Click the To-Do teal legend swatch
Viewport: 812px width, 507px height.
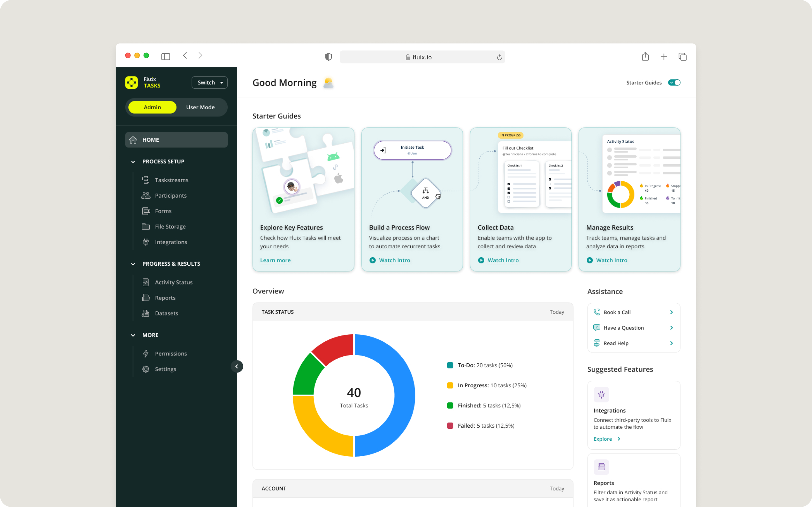[450, 365]
